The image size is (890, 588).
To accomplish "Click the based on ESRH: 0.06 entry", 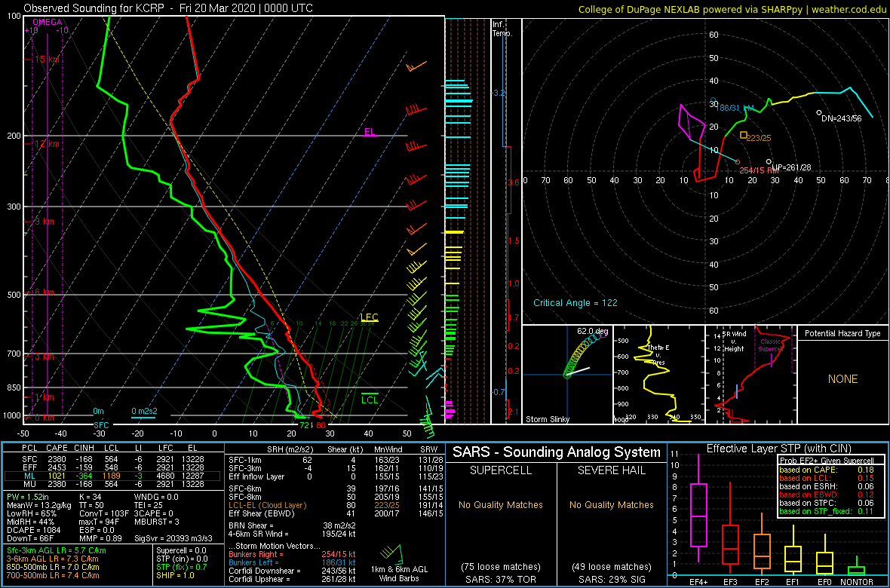I will click(x=826, y=487).
